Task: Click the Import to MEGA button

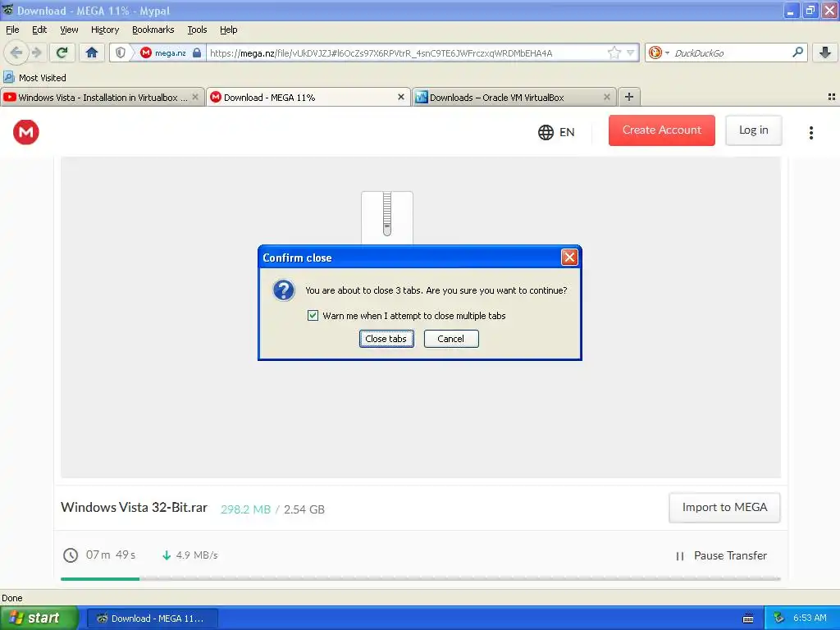Action: coord(724,507)
